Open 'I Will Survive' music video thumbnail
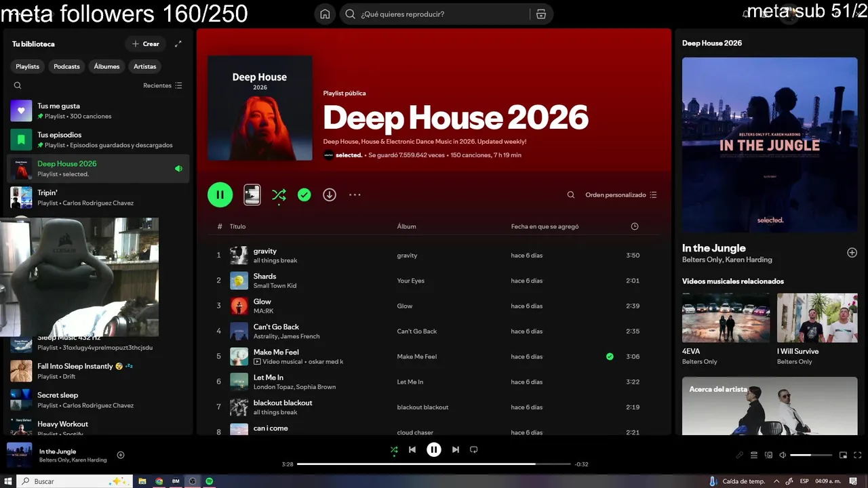Screen dimensions: 868x488 click(817, 318)
